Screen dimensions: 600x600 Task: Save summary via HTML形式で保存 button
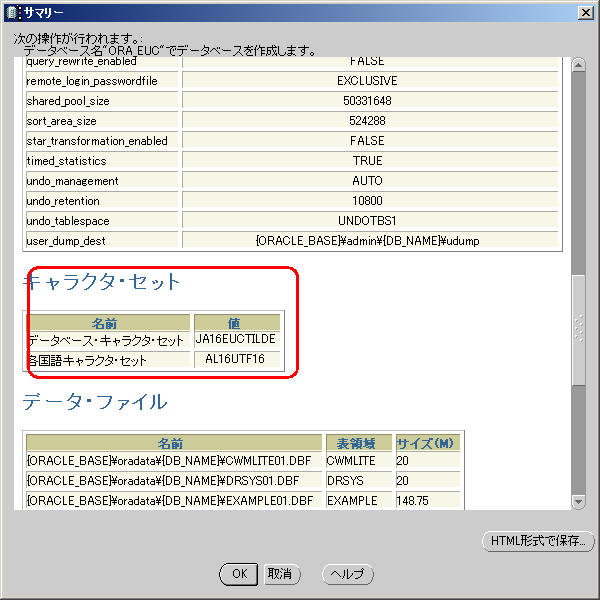click(x=538, y=541)
